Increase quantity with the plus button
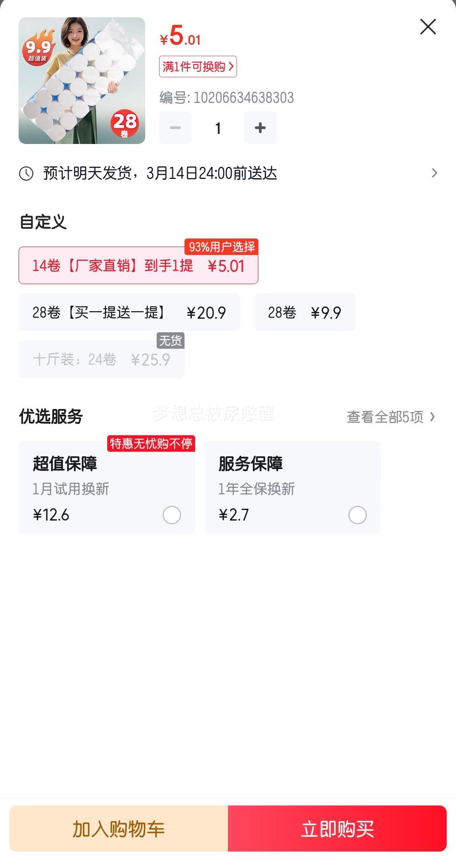 [260, 128]
